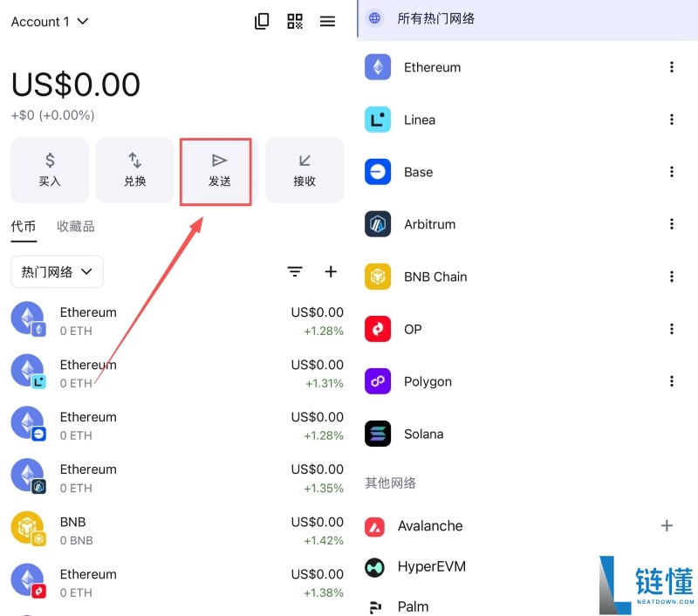Open the Ethereum token row showing +1.38%

(177, 583)
